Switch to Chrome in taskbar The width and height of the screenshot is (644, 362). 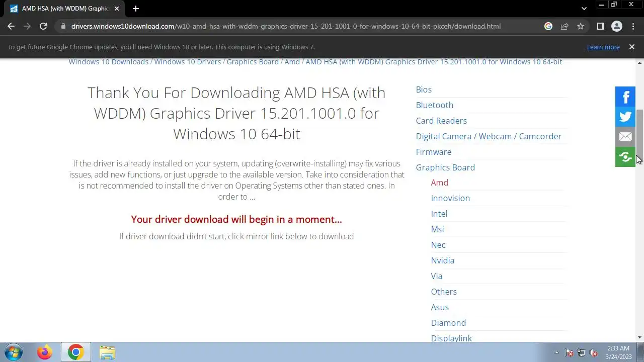(x=76, y=352)
